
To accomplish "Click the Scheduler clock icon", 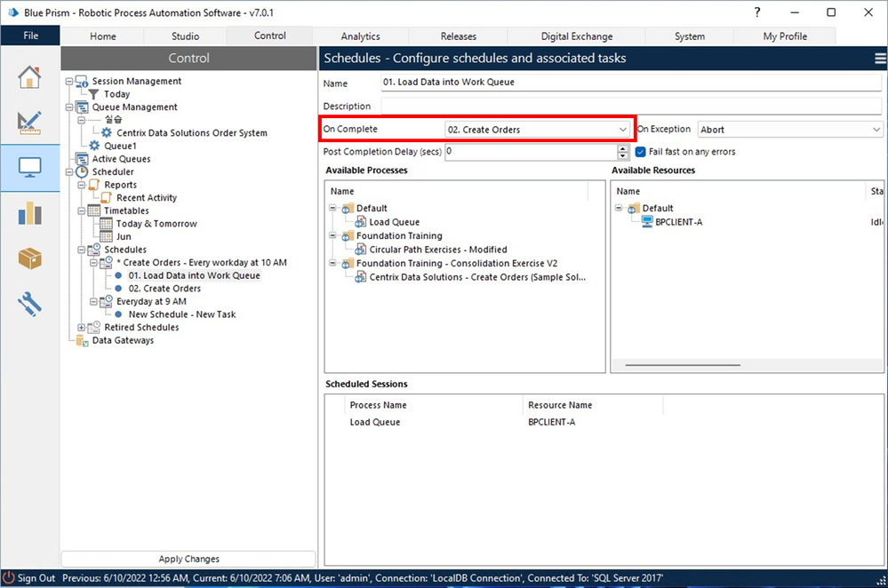I will coord(82,171).
